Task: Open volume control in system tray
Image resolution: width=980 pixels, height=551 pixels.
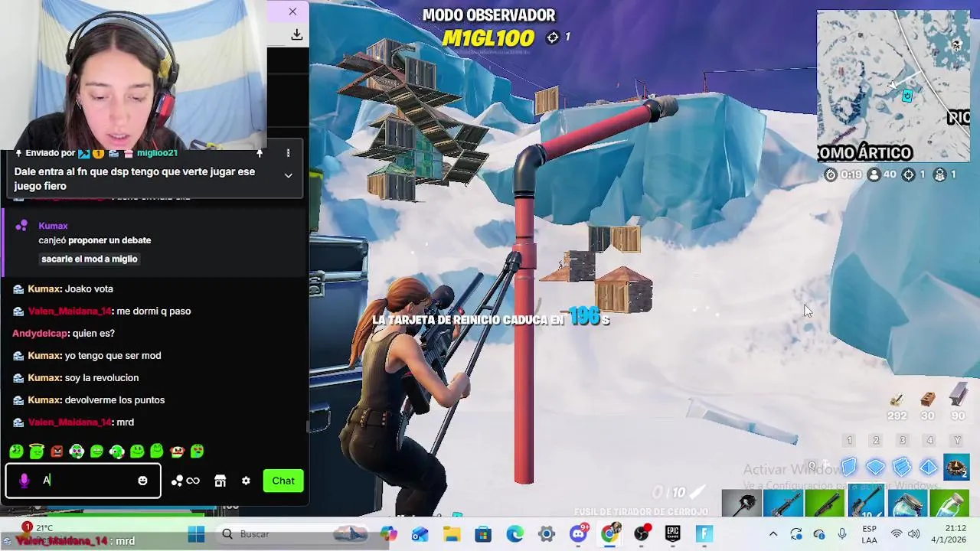Action: tap(913, 533)
